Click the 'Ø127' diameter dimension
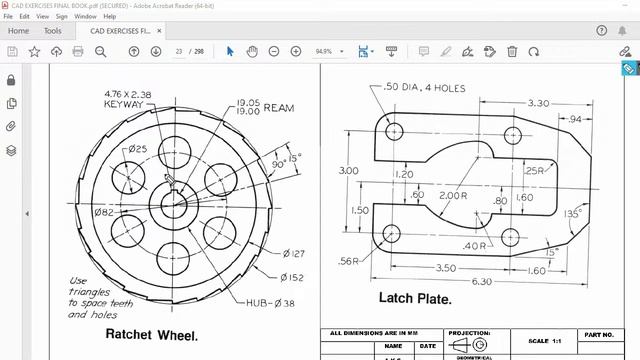 click(x=294, y=253)
